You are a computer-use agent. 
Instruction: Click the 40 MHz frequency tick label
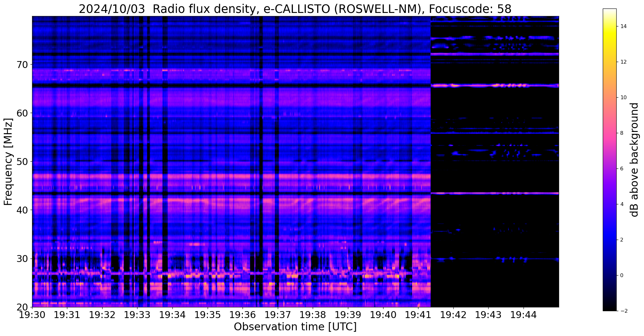[22, 210]
